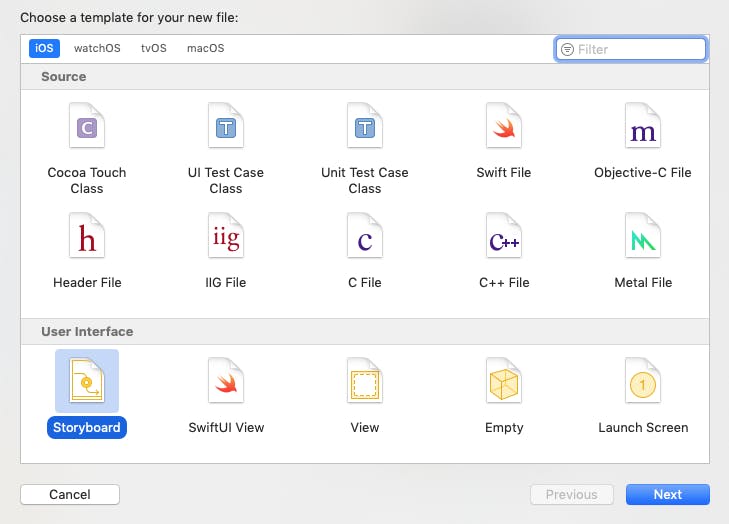This screenshot has height=524, width=729.
Task: Choose the UI Test Case Class icon
Action: pos(226,126)
